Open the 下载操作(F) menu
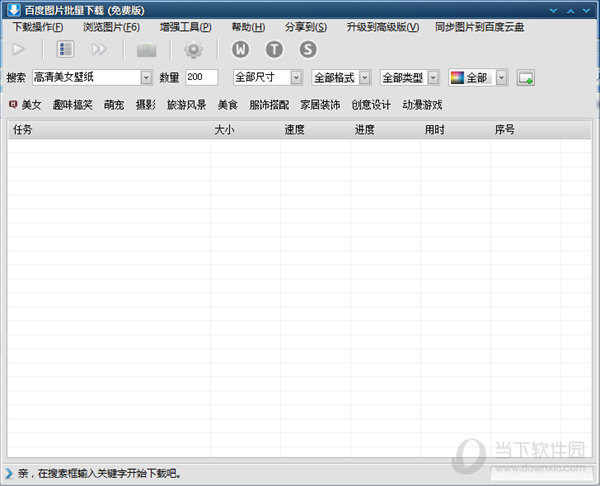This screenshot has height=486, width=600. pos(38,27)
